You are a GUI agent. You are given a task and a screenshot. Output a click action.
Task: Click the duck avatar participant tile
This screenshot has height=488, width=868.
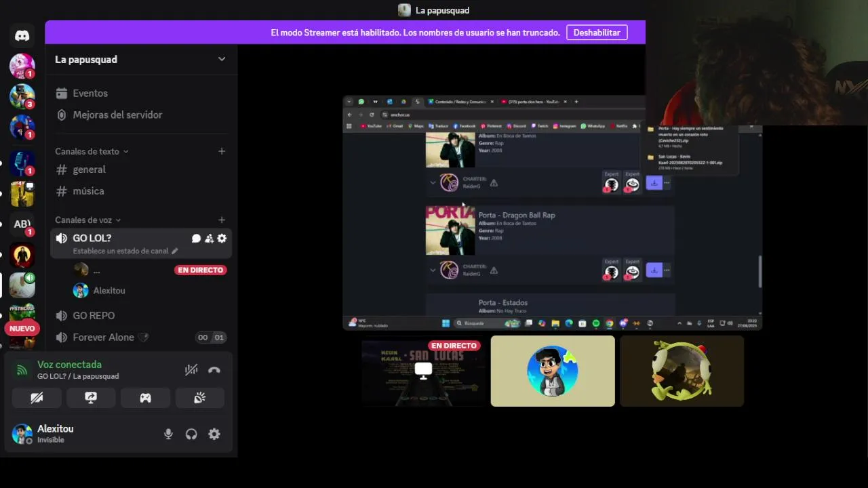682,371
